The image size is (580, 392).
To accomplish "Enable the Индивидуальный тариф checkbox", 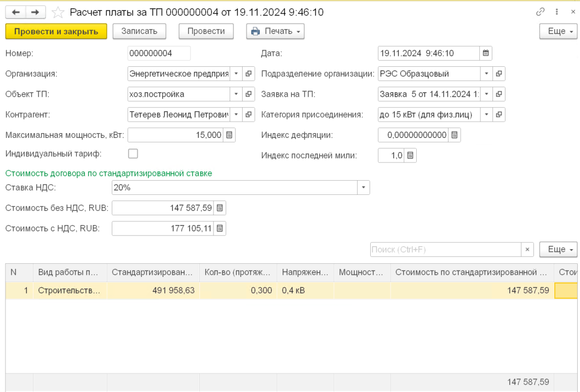I will (x=133, y=154).
